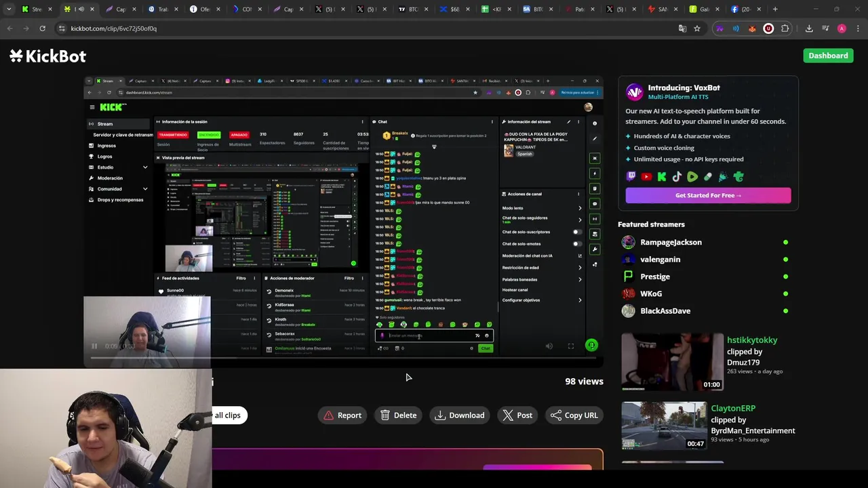868x488 pixels.
Task: Switch to the $68 browser tab
Action: [x=454, y=9]
